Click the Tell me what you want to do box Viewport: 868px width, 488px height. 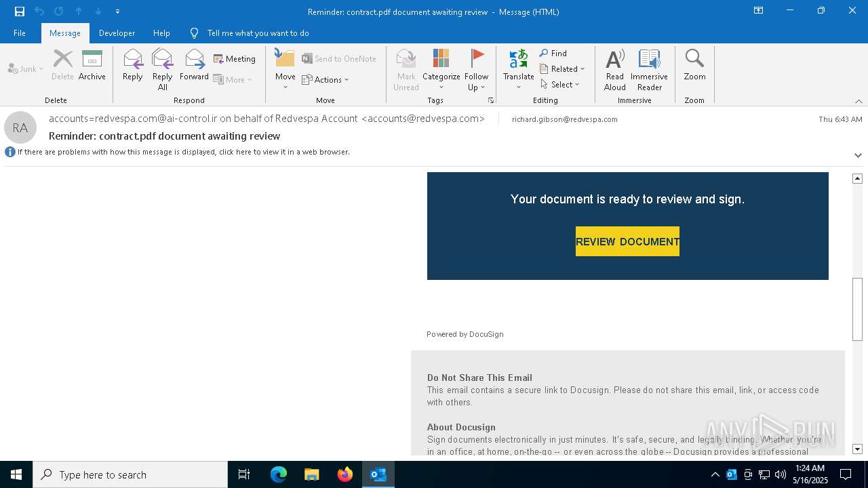click(258, 33)
